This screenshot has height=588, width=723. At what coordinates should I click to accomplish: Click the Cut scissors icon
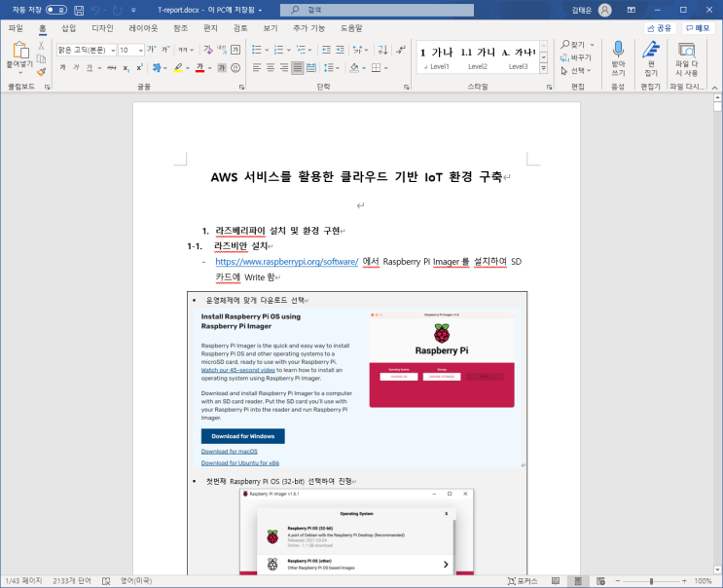point(41,45)
